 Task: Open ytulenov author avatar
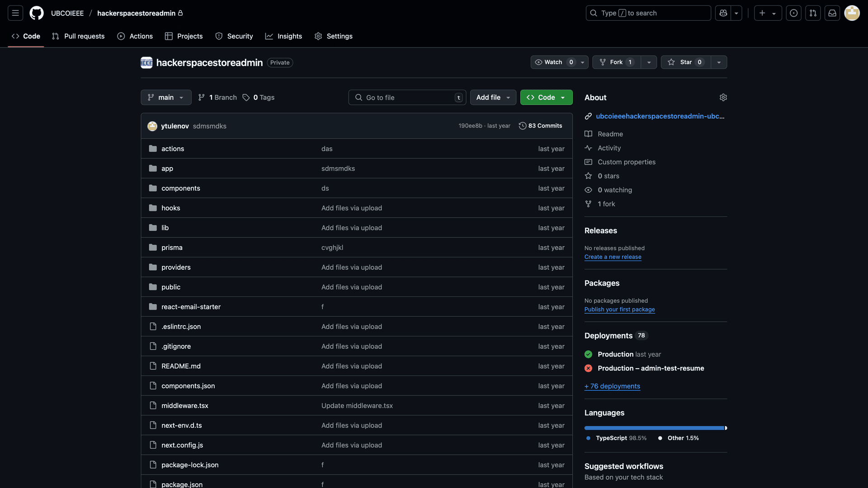click(152, 126)
